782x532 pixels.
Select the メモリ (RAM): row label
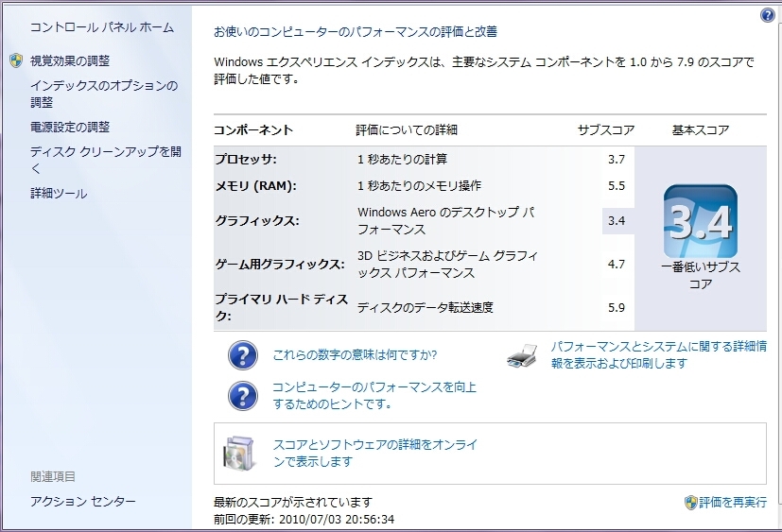256,186
